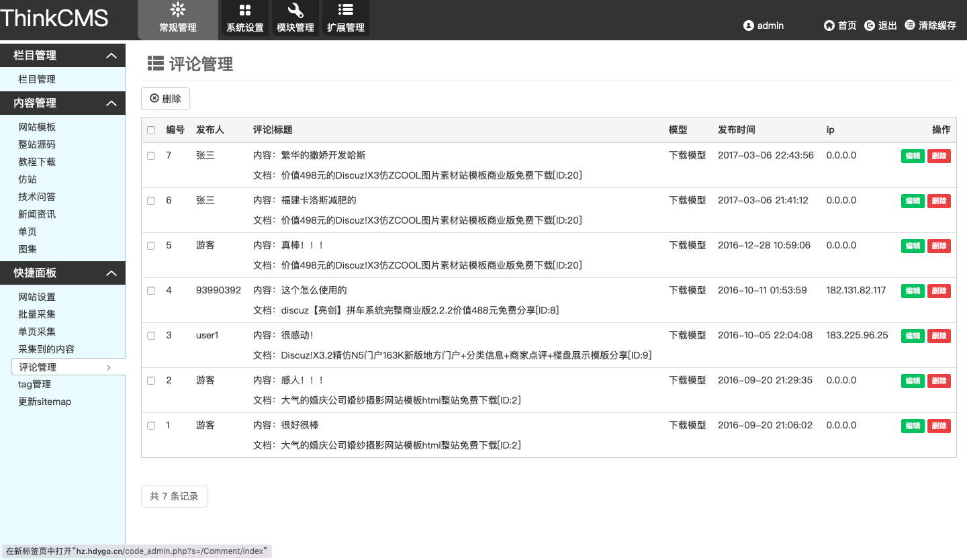Click the ThinkCMS logo text
Screen dimensions: 967x560
[x=55, y=19]
